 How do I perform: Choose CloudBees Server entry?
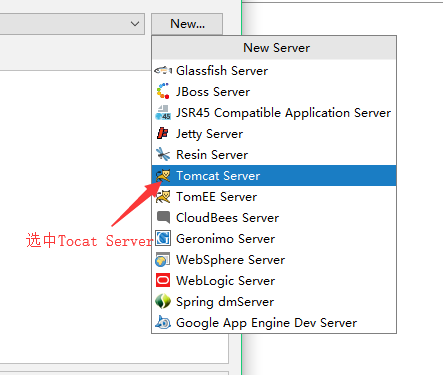point(274,217)
